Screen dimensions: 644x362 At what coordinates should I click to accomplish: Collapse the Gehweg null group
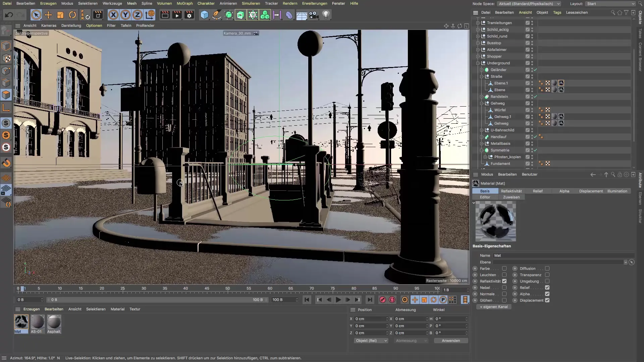[x=482, y=103]
